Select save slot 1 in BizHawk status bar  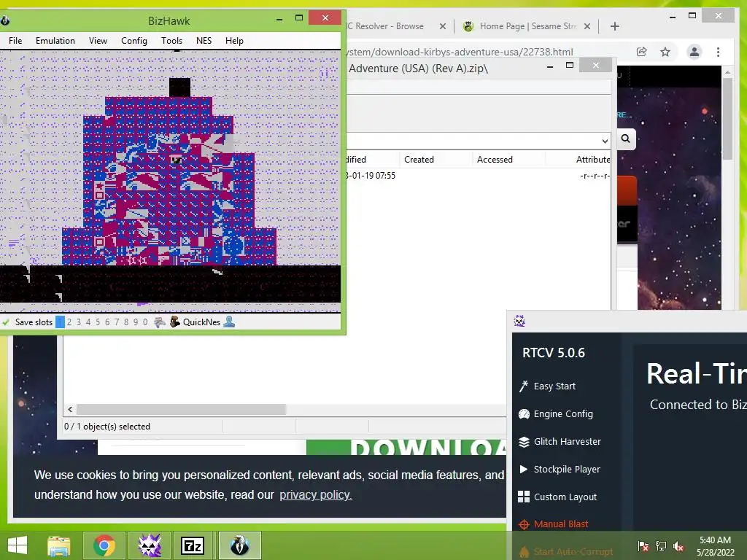tap(60, 322)
